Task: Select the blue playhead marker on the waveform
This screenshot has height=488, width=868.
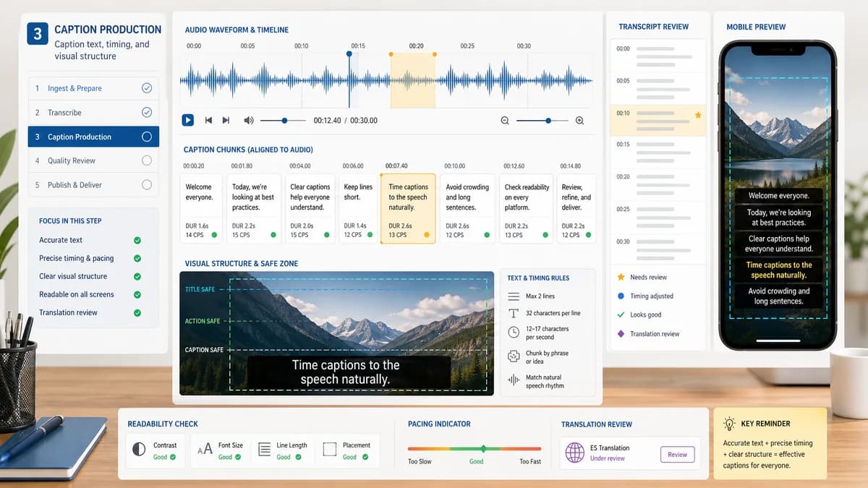Action: (349, 53)
